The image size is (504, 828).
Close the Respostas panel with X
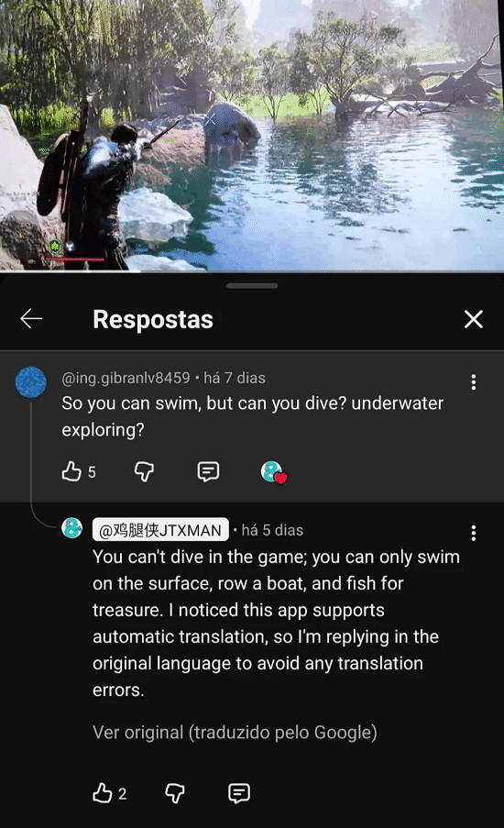(474, 319)
